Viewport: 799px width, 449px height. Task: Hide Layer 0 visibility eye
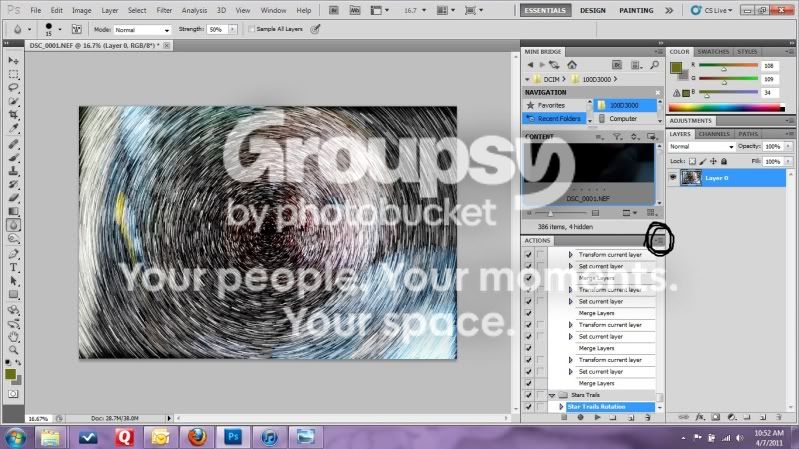[x=673, y=178]
